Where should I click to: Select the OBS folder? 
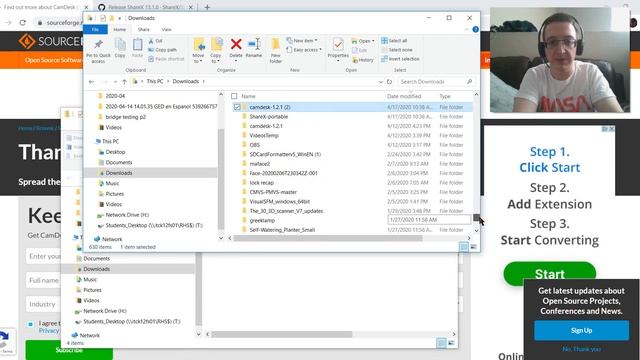coord(254,145)
